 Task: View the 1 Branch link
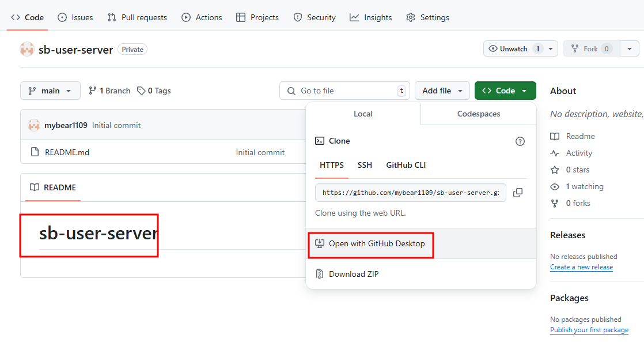(x=109, y=91)
